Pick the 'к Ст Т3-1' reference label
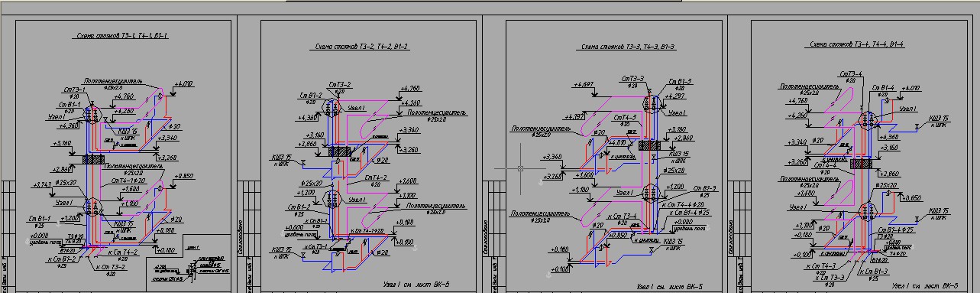The width and height of the screenshot is (980, 293). (x=316, y=246)
